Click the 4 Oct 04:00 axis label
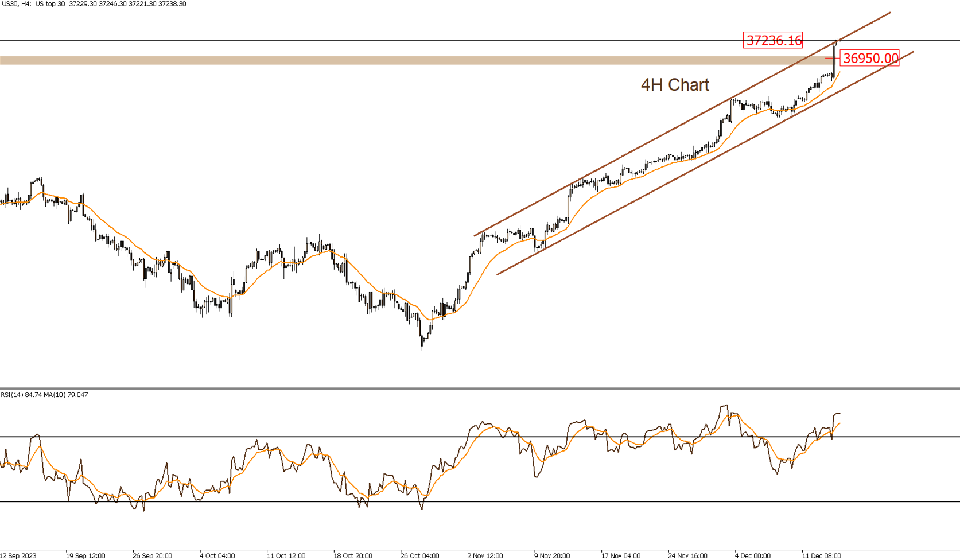The height and width of the screenshot is (560, 960). pyautogui.click(x=217, y=555)
